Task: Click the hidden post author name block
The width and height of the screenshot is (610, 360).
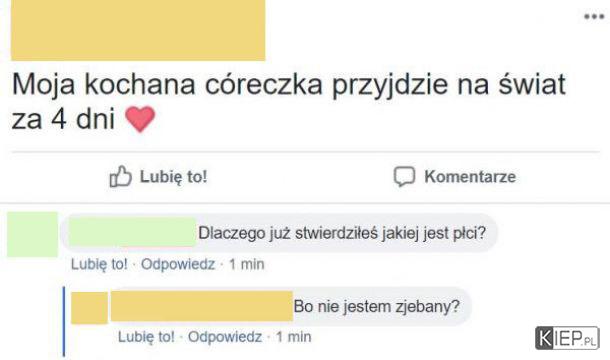Action: tap(138, 30)
